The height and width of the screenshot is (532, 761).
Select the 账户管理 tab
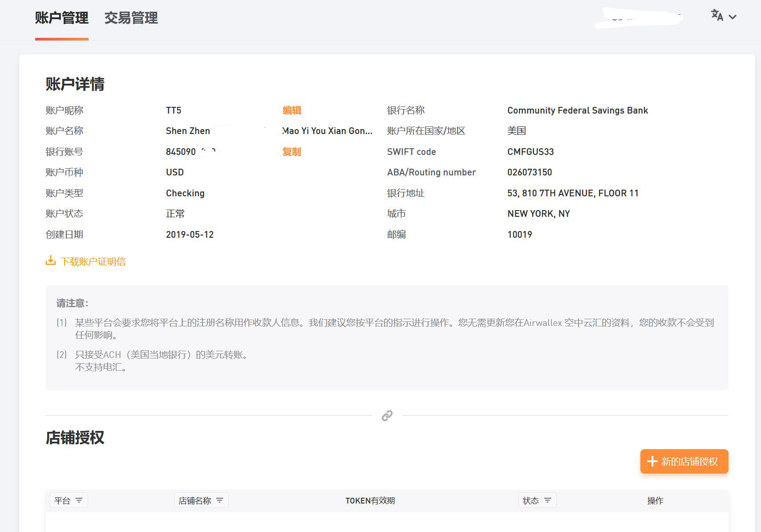click(61, 19)
